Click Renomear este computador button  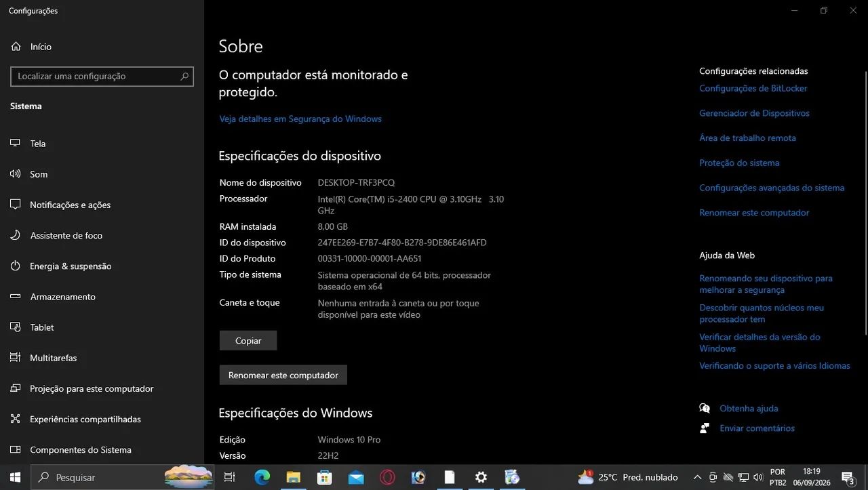[283, 375]
